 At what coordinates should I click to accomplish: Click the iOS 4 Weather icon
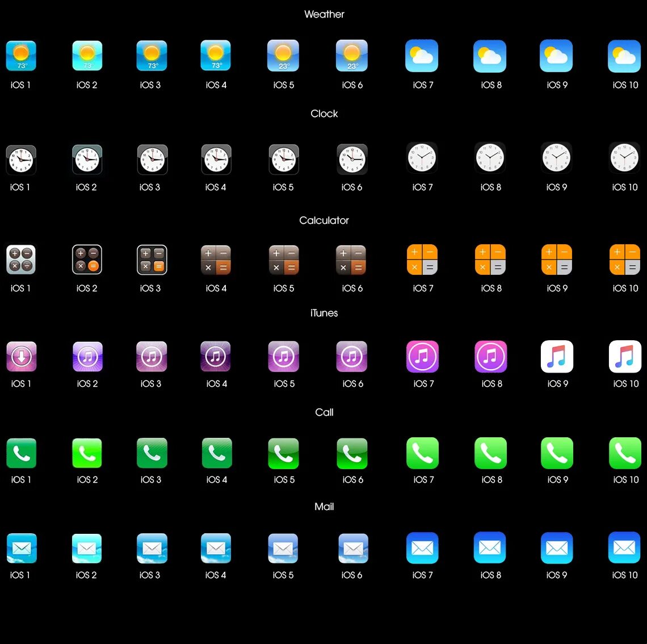(216, 55)
